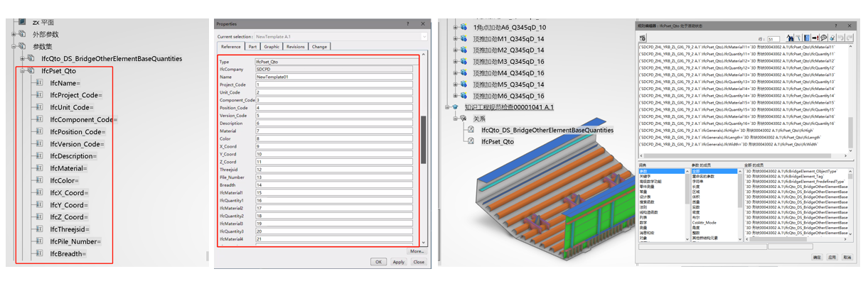Click the 顶推加劲M3_Q345qD_16 part icon
The image size is (868, 286).
[463, 62]
